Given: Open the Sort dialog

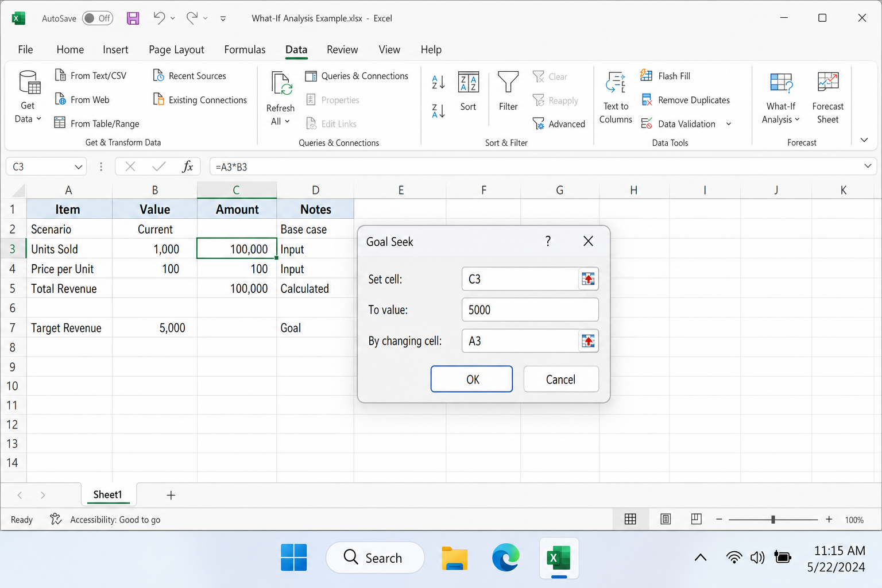Looking at the screenshot, I should point(469,91).
